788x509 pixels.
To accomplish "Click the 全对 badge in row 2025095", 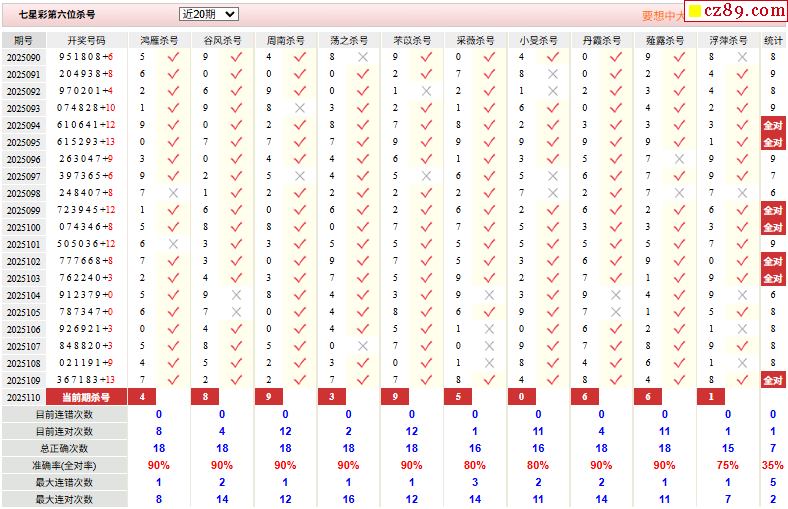I will coord(773,142).
